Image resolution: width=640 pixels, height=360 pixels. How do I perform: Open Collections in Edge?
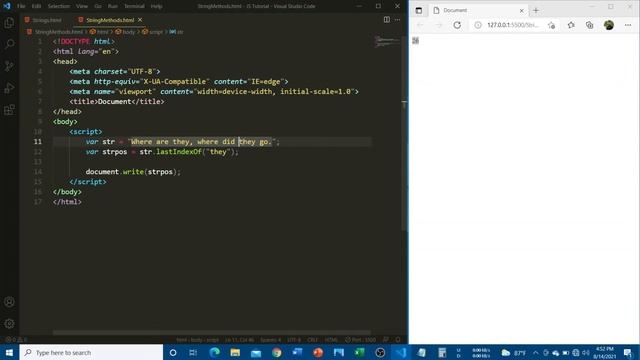coord(589,25)
